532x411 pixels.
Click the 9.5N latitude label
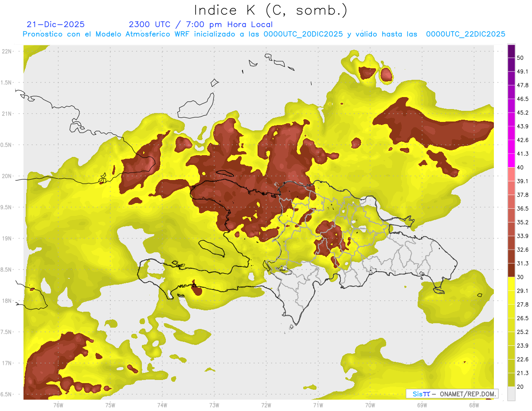[6, 207]
